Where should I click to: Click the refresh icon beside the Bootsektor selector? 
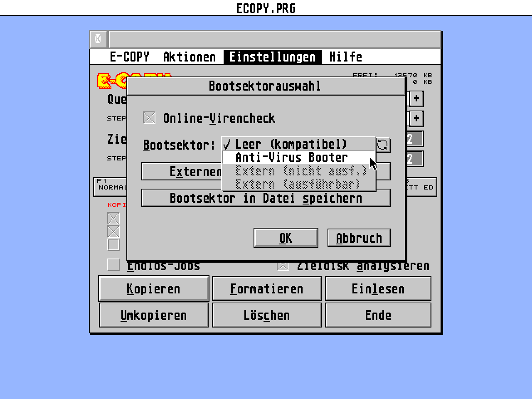coord(383,145)
